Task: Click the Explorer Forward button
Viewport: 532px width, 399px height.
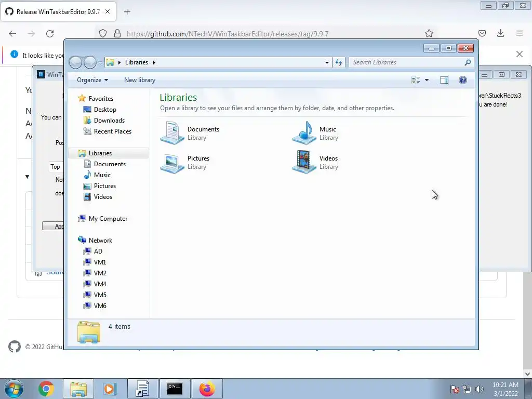Action: coord(90,62)
